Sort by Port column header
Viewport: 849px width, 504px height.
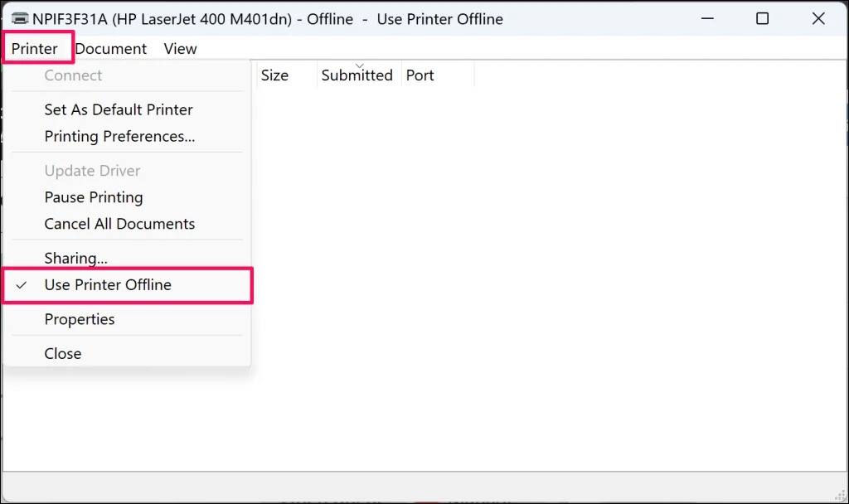pos(438,75)
